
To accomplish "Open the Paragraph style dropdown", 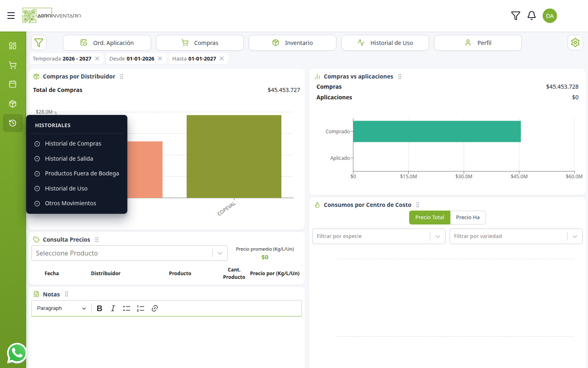I will pos(61,308).
